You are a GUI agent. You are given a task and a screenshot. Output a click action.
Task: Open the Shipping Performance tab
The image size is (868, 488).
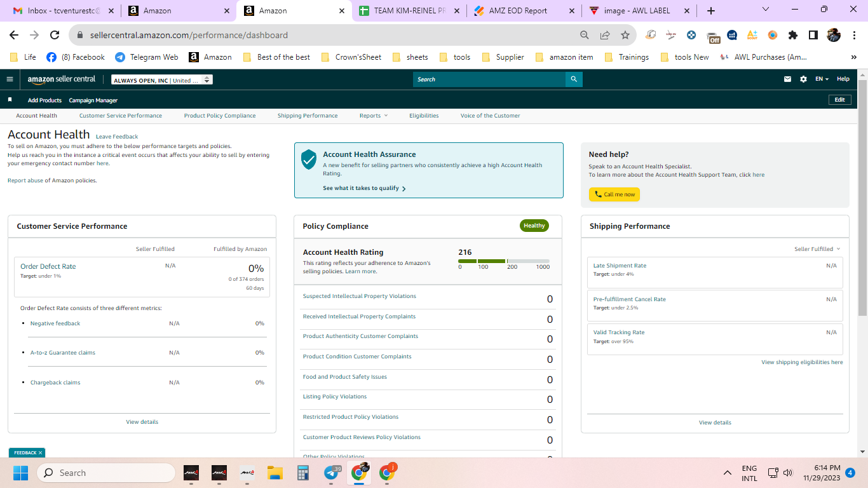308,116
